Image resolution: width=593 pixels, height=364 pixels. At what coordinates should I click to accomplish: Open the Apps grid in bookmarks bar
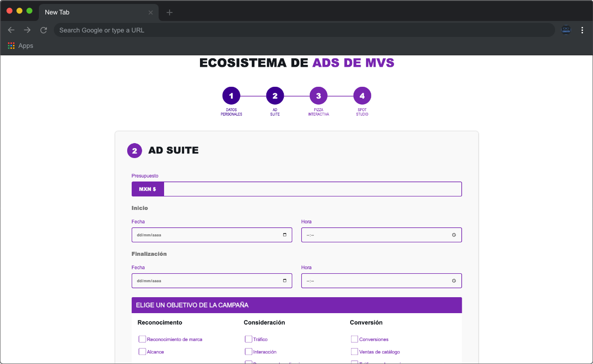point(11,46)
